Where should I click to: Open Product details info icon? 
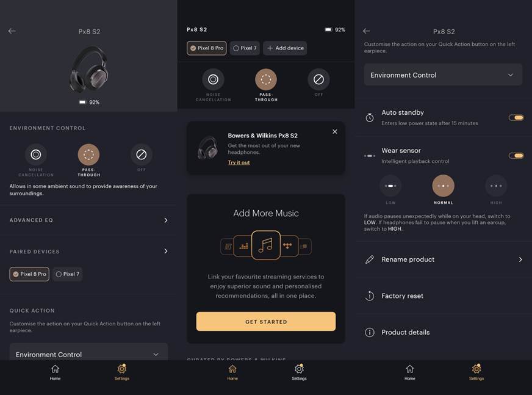pos(370,332)
